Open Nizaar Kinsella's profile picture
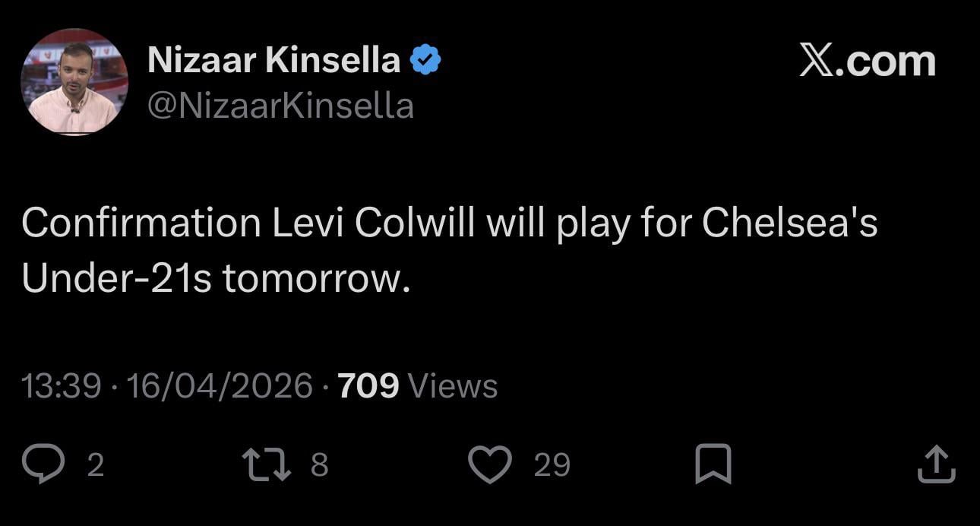The width and height of the screenshot is (980, 526). point(74,82)
